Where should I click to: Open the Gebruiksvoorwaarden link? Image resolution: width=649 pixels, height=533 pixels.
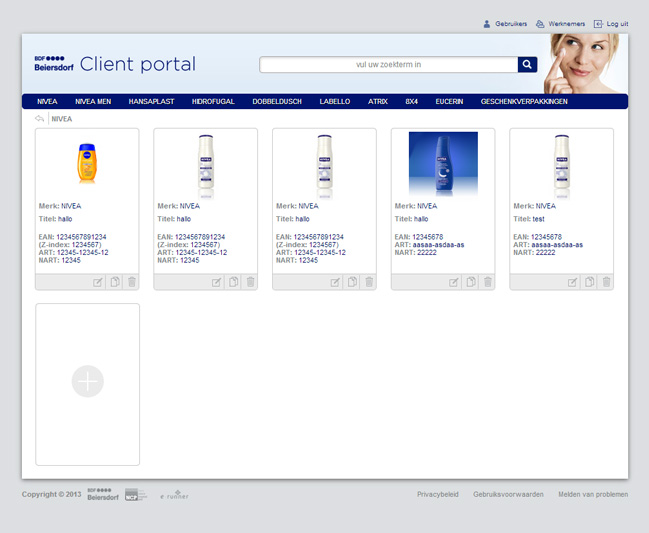508,494
